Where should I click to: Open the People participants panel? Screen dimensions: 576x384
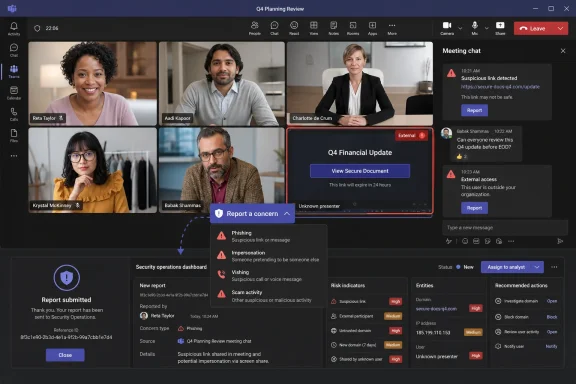pyautogui.click(x=254, y=28)
